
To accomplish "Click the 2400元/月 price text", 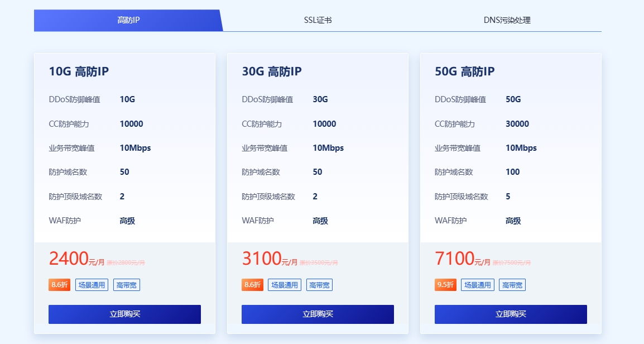I will pos(76,259).
